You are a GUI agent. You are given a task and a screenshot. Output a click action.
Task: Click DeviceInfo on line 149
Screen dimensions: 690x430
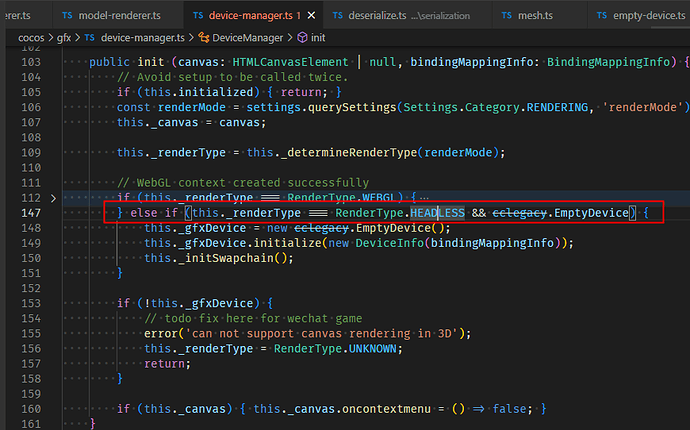click(x=389, y=243)
